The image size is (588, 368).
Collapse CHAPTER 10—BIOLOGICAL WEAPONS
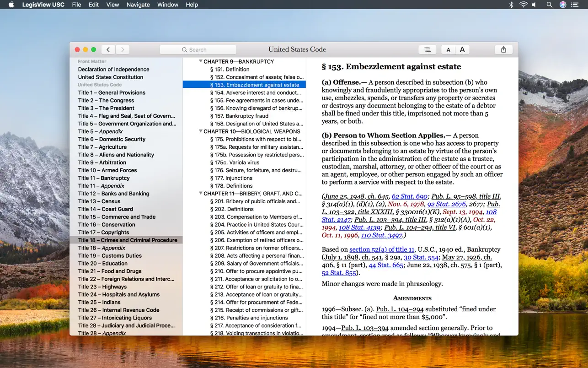click(x=200, y=131)
